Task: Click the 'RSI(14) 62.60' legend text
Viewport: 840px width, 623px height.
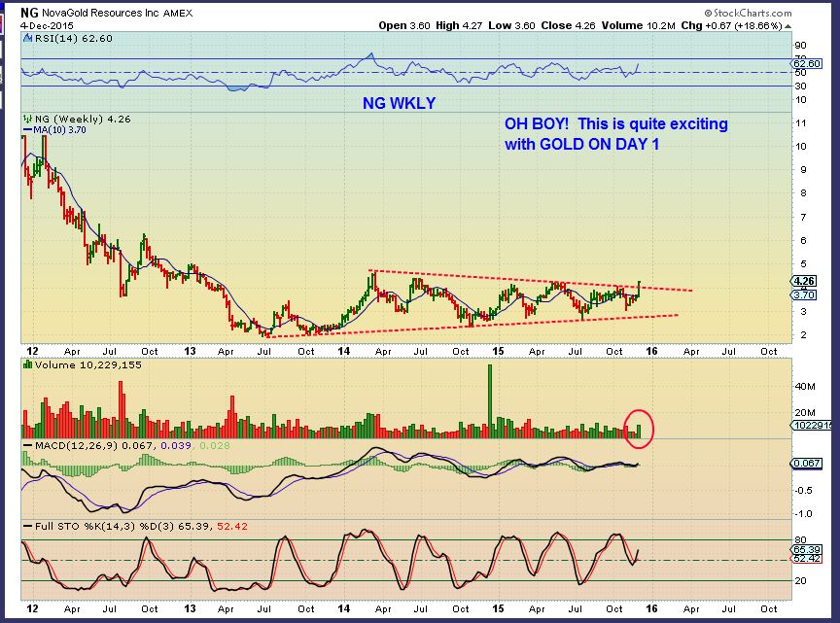Action: pyautogui.click(x=73, y=38)
